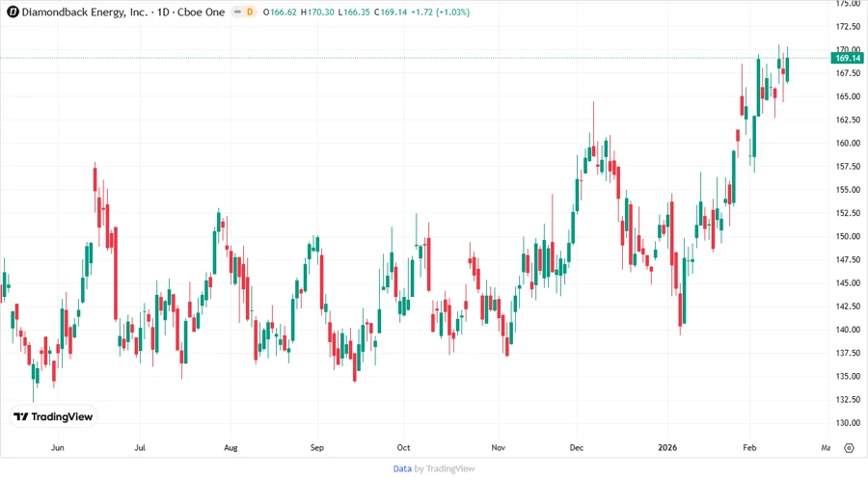Open the TradingView logo link
This screenshot has height=480, width=868.
[x=53, y=416]
